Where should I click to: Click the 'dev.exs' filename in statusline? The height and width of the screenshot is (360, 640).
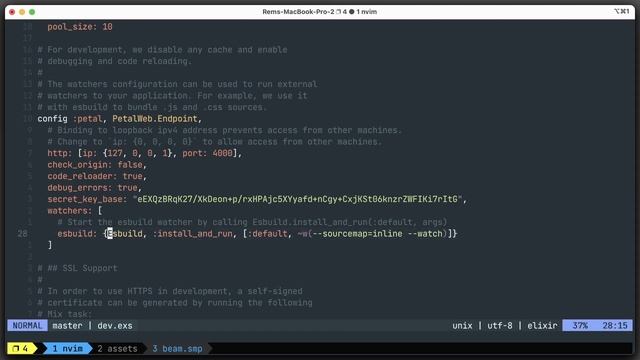115,326
